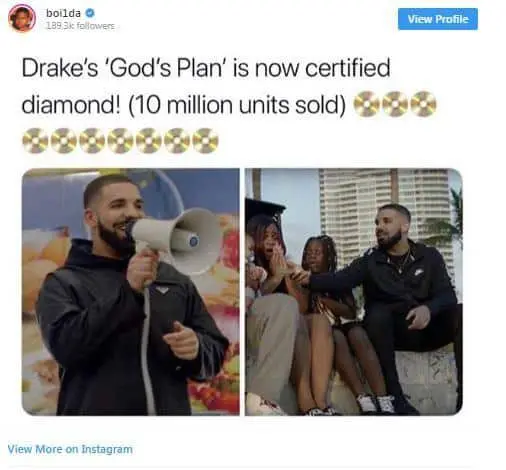Click the 'diamond! (10 million units sold)' text

click(x=184, y=105)
